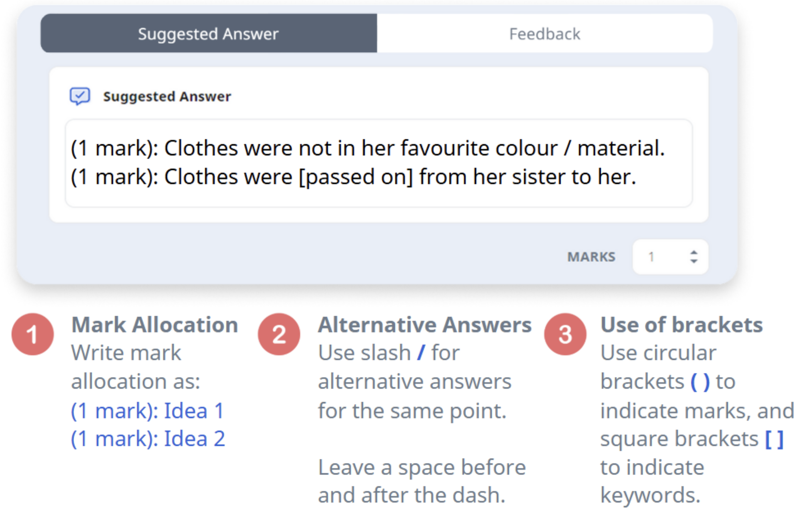The width and height of the screenshot is (801, 532).
Task: Click the Use of brackets heading
Action: [682, 325]
